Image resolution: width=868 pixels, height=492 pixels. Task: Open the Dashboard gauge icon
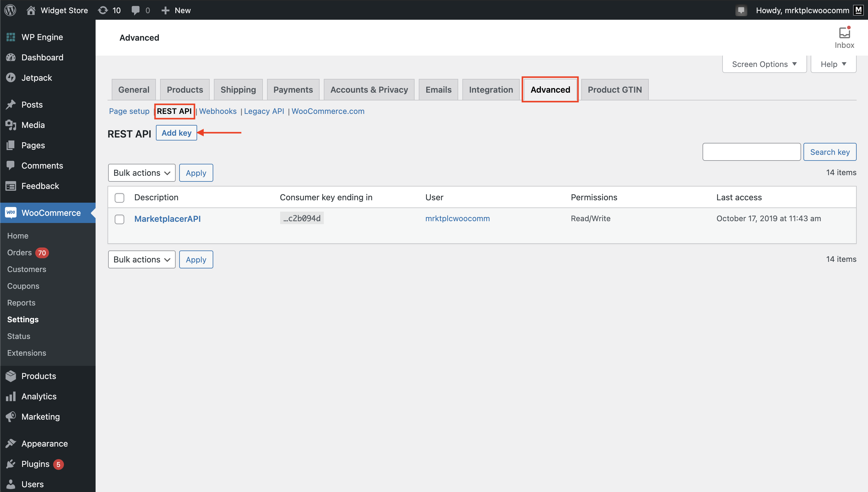click(x=11, y=57)
